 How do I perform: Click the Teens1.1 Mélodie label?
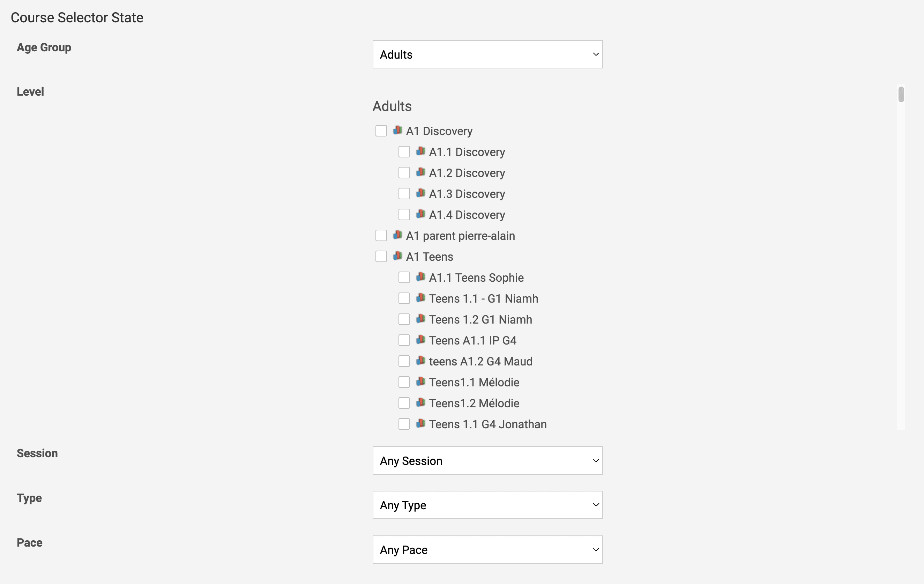(474, 382)
